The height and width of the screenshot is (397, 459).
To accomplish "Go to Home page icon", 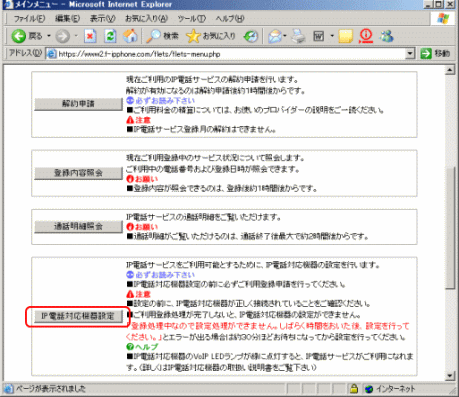I will point(130,36).
